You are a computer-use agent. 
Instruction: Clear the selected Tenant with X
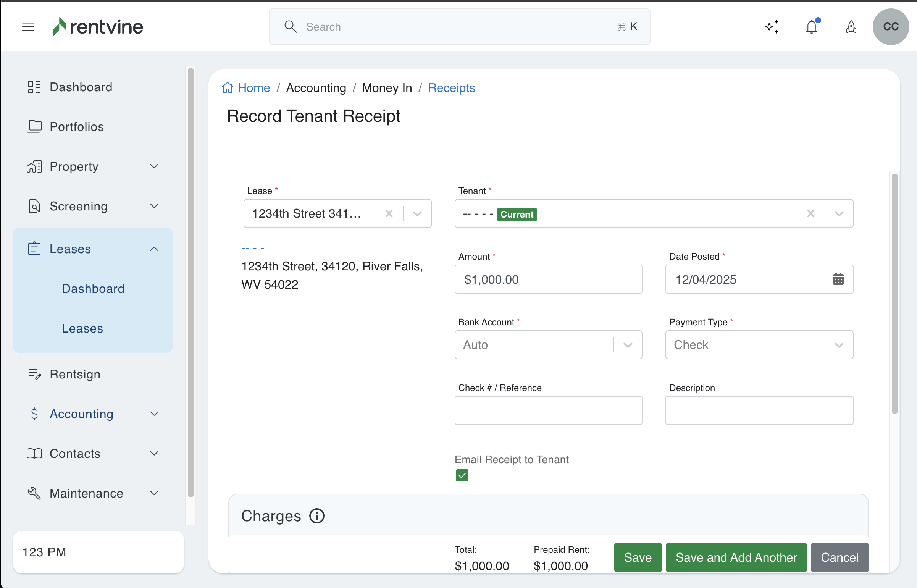tap(810, 213)
